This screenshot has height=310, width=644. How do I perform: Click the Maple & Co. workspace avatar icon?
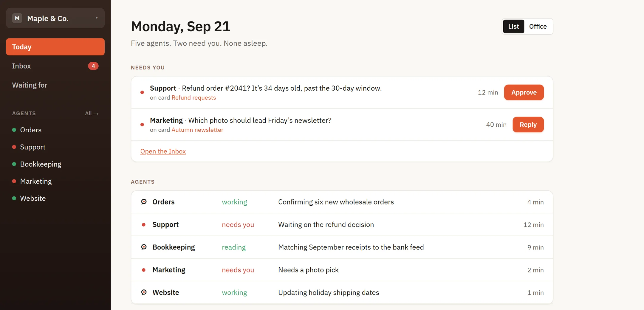17,18
